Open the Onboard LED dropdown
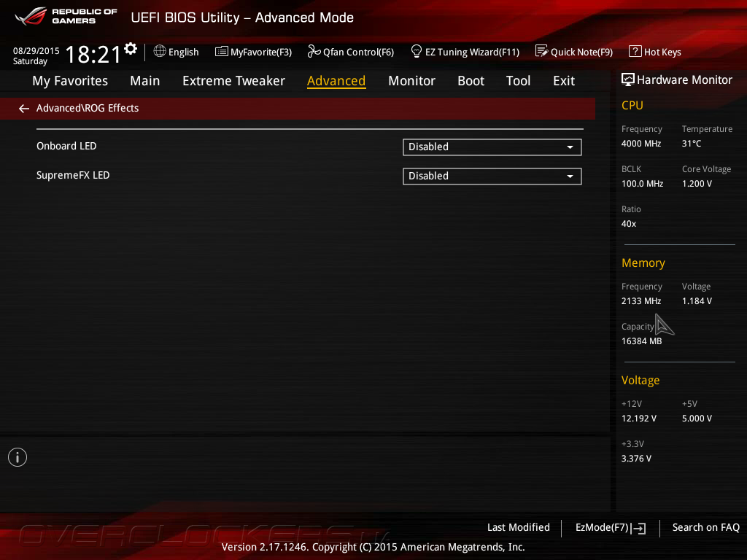The height and width of the screenshot is (560, 747). tap(492, 147)
